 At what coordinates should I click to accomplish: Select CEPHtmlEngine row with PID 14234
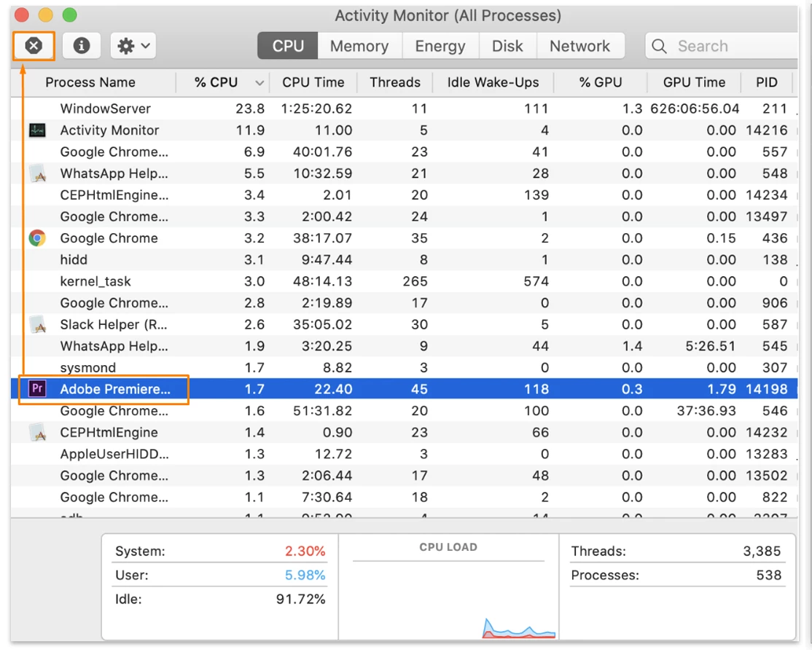(x=404, y=195)
